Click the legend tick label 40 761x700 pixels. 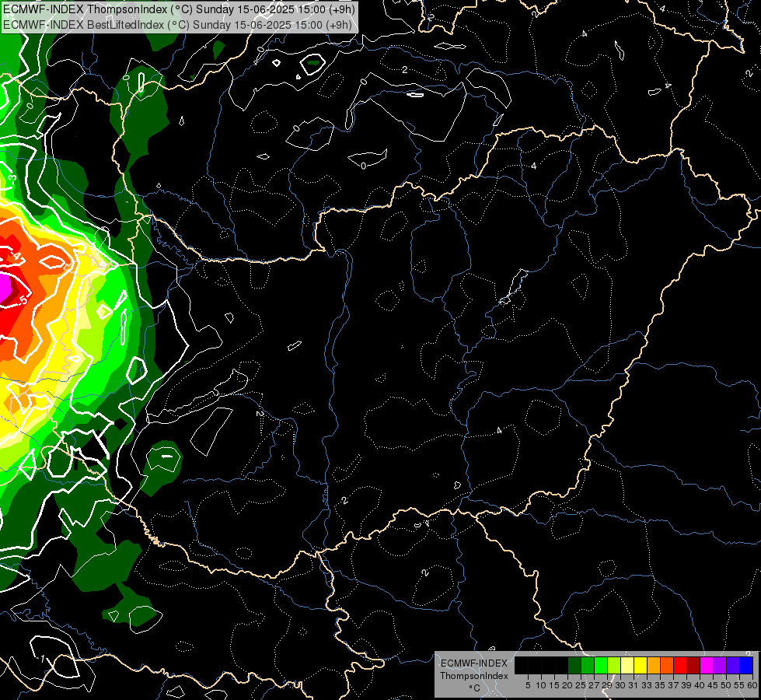700,685
